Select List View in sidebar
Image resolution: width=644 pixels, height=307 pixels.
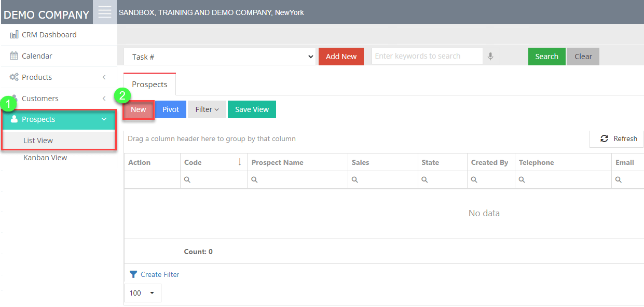click(x=38, y=141)
